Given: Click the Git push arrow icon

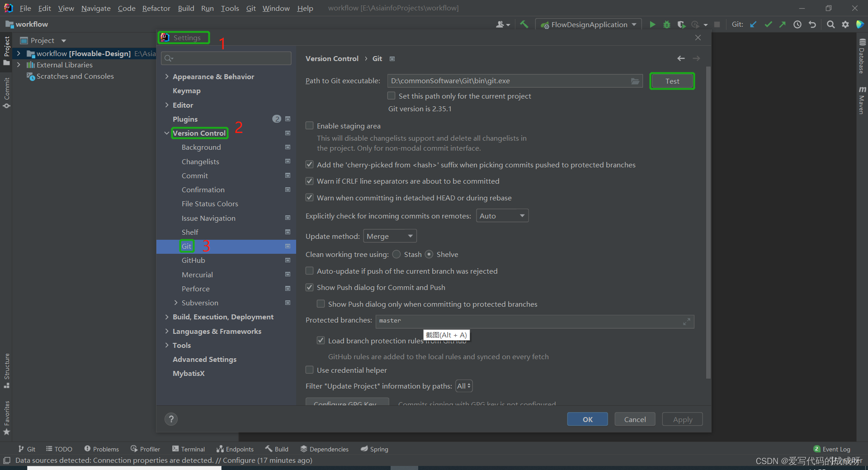Looking at the screenshot, I should point(783,24).
